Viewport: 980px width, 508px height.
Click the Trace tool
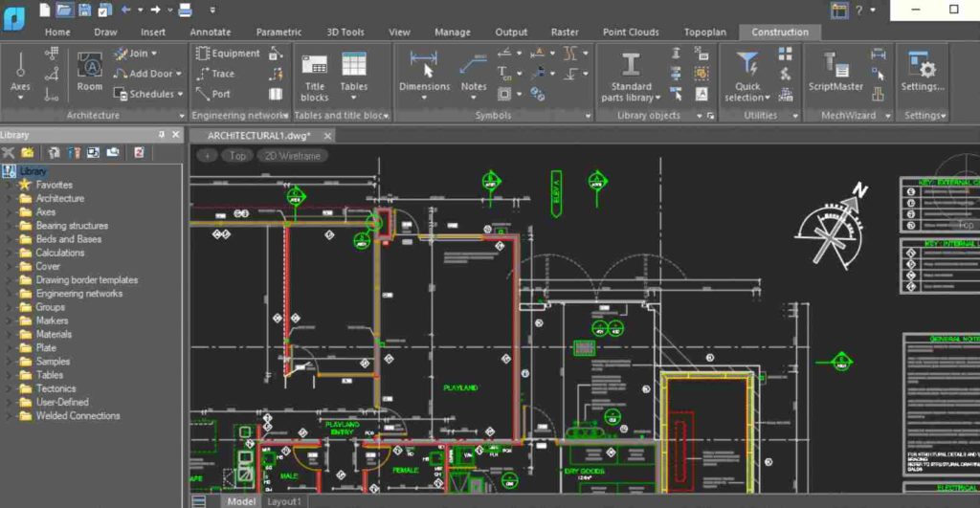tap(215, 74)
